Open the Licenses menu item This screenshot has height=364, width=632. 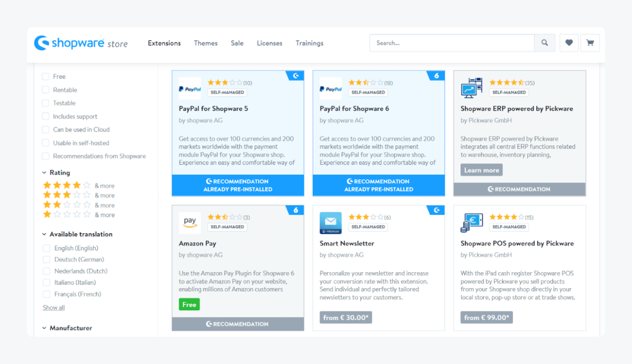tap(270, 43)
